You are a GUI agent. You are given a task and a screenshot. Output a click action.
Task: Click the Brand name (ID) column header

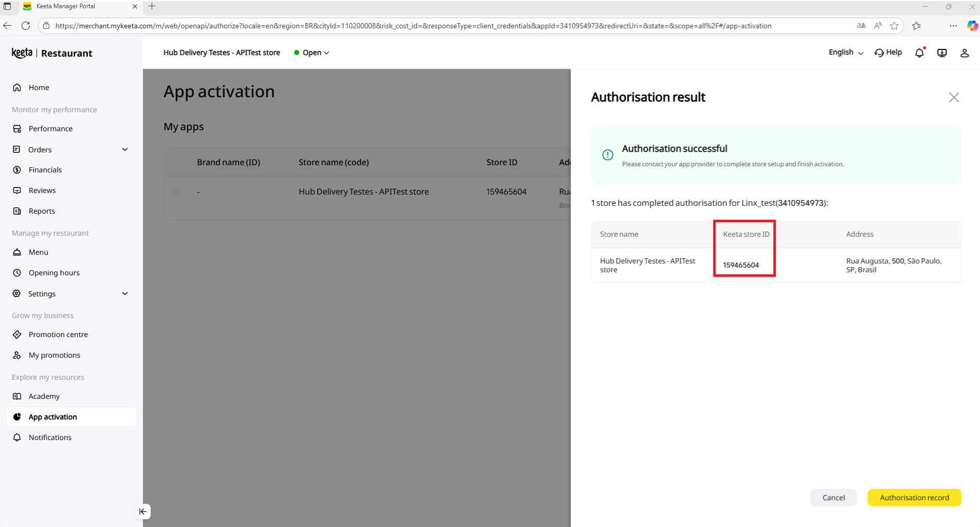click(x=228, y=162)
